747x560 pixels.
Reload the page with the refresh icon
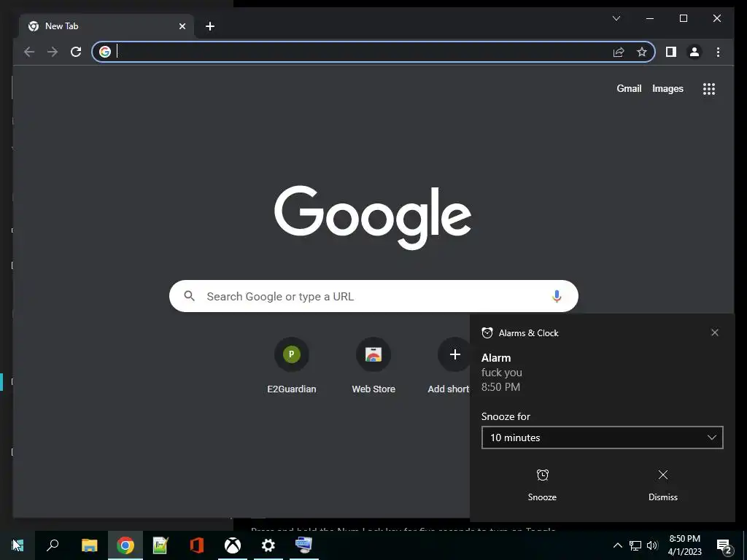pos(76,52)
